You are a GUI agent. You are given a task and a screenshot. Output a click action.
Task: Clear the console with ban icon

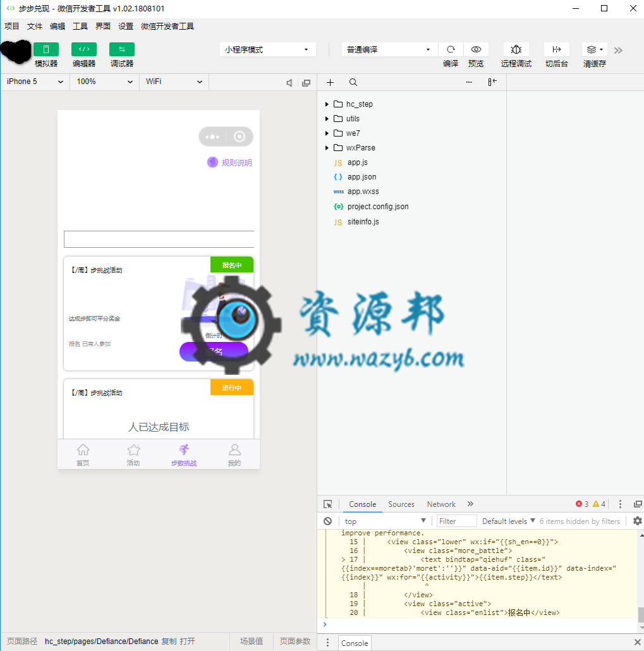tap(327, 521)
